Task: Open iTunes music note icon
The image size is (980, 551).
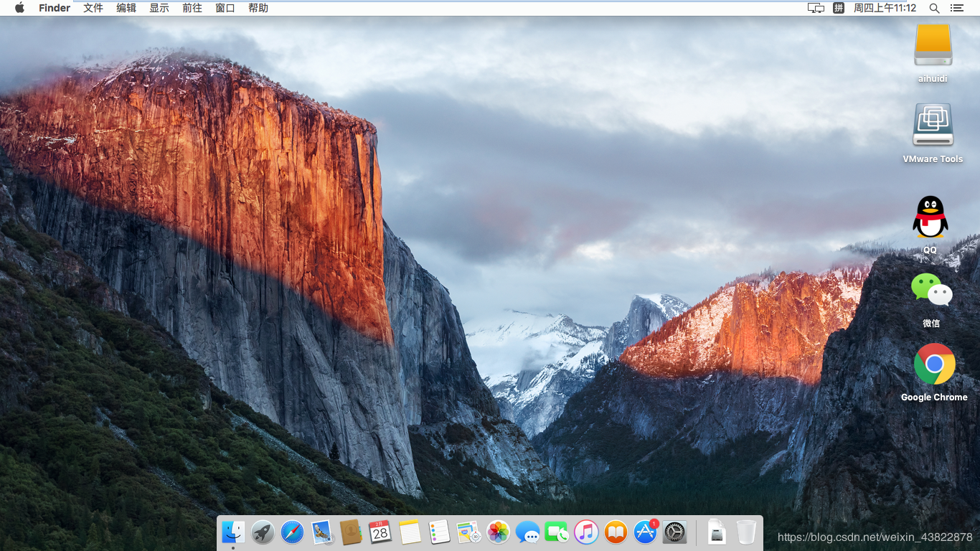Action: 586,532
